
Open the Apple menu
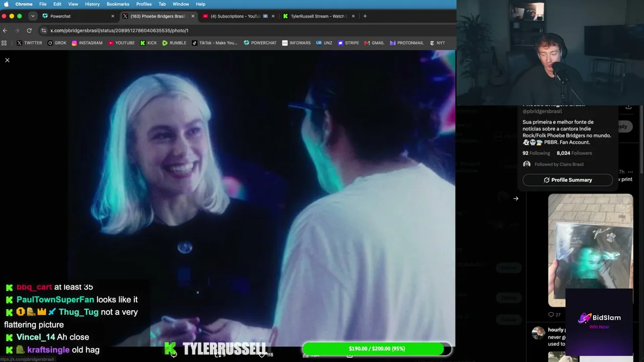(x=6, y=4)
